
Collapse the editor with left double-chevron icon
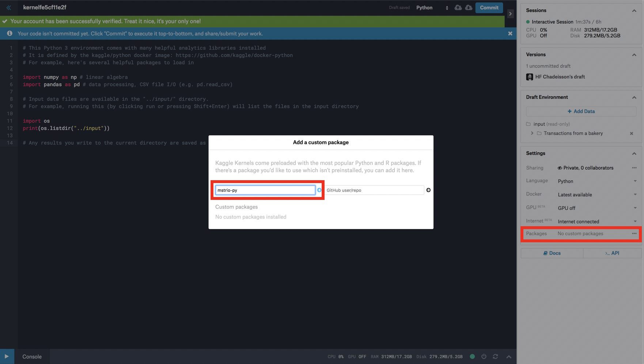tap(8, 7)
